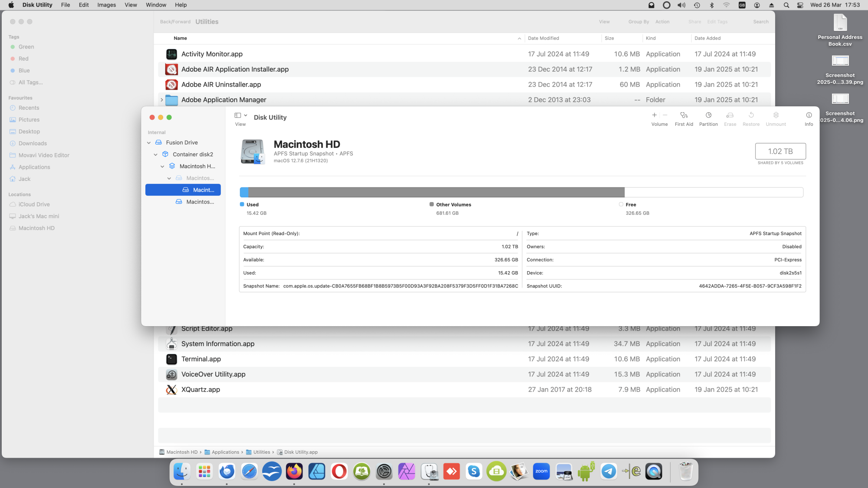Select the XQuartz.app icon in Finder

tap(171, 390)
